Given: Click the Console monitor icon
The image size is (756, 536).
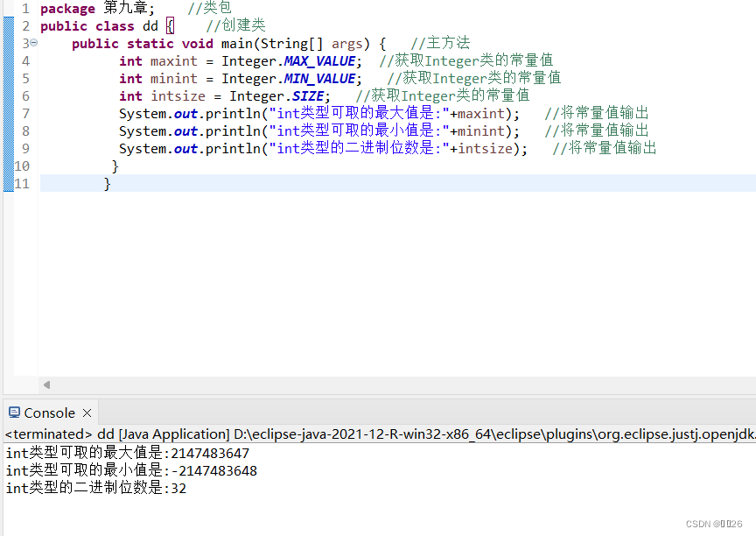Looking at the screenshot, I should [x=14, y=413].
